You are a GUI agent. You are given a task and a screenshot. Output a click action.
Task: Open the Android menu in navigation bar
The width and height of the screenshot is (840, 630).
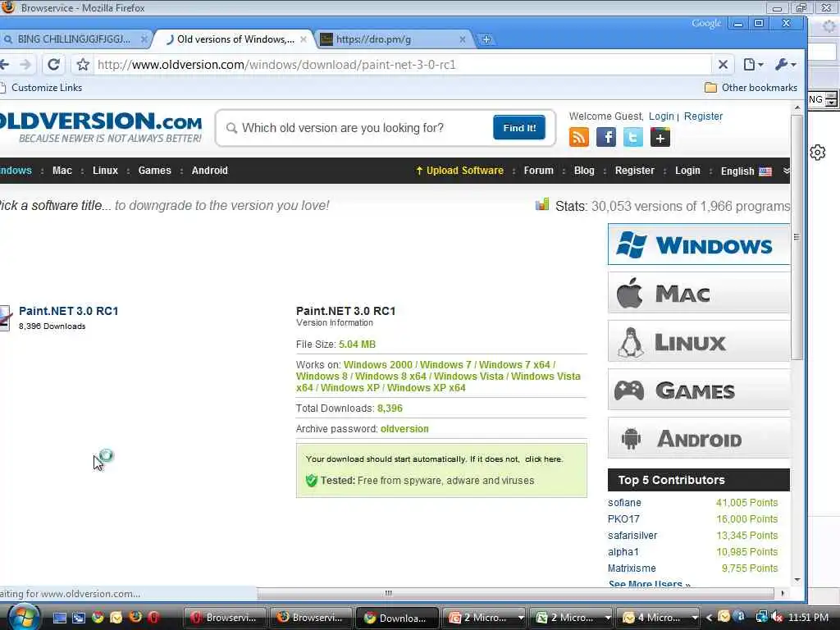point(209,171)
